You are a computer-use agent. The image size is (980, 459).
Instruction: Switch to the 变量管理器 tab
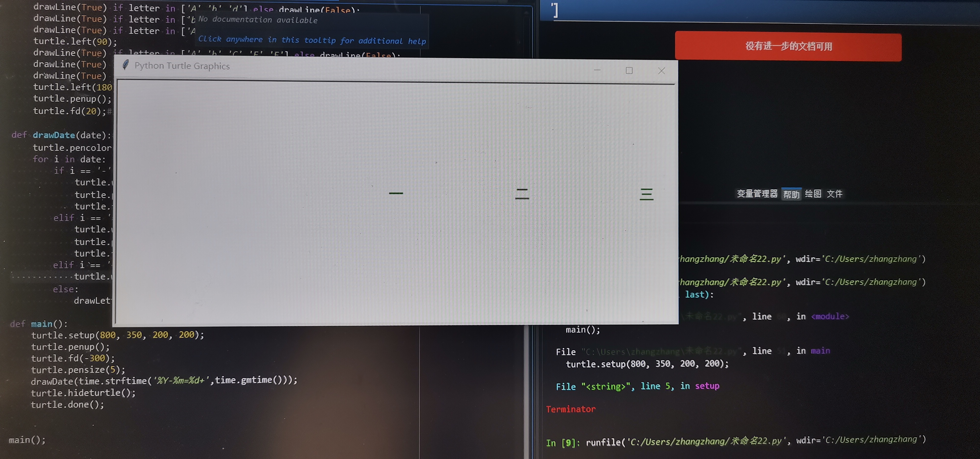(757, 194)
